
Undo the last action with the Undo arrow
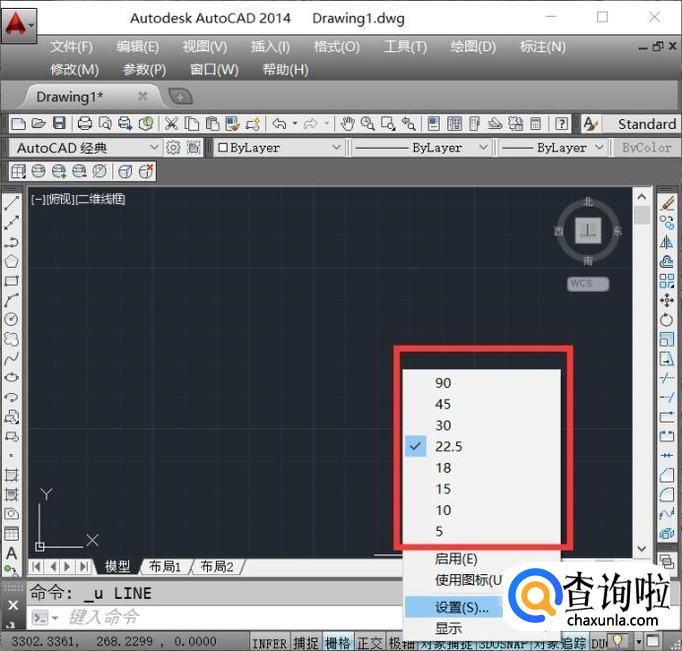coord(279,124)
